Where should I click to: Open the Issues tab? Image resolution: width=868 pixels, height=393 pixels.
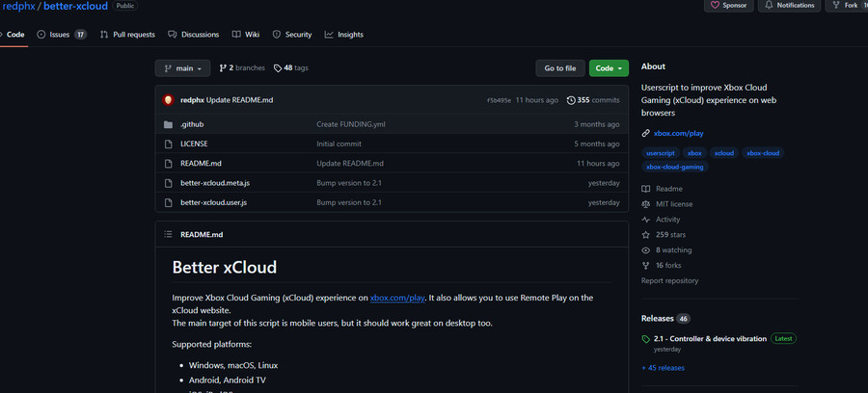(62, 35)
